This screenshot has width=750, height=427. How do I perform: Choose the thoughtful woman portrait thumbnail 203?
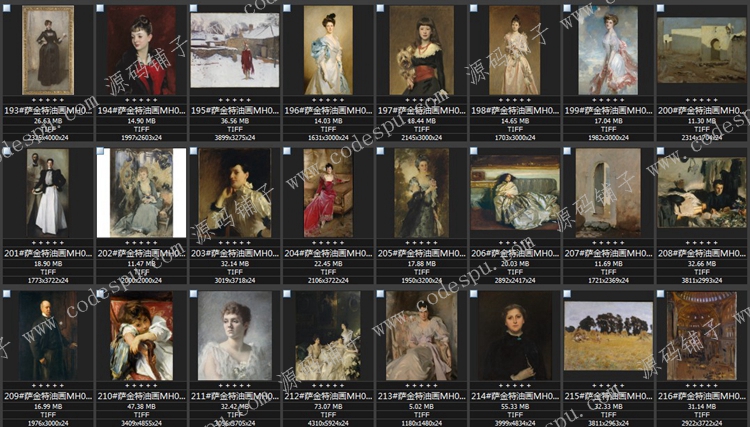point(235,193)
